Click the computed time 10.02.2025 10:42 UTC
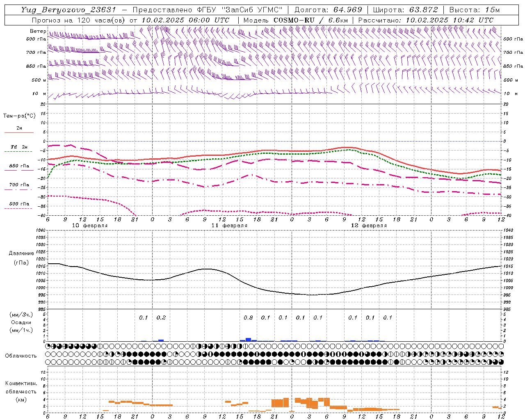Viewport: 525px width, 420px height. tap(450, 20)
